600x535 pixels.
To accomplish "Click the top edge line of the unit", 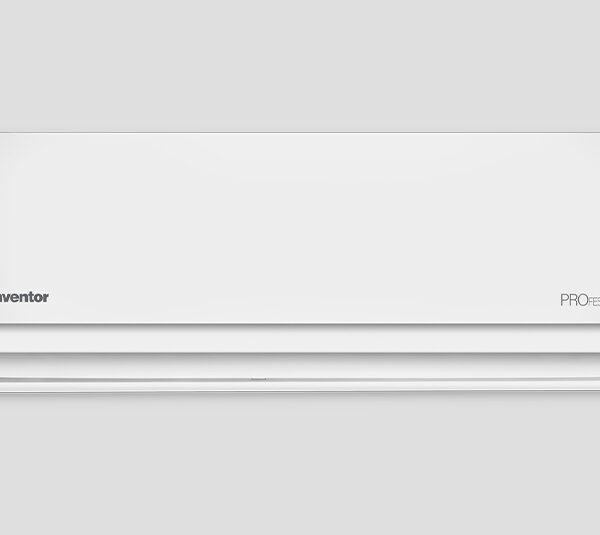I will [x=300, y=133].
